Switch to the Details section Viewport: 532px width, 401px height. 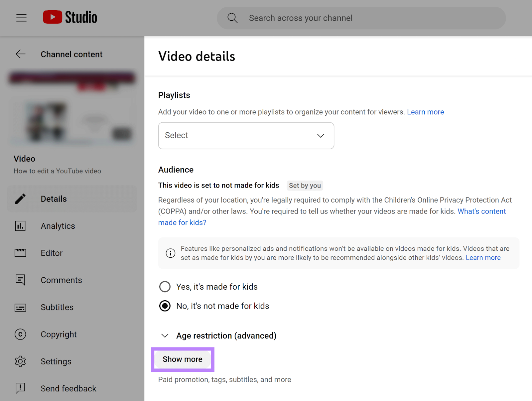[53, 199]
